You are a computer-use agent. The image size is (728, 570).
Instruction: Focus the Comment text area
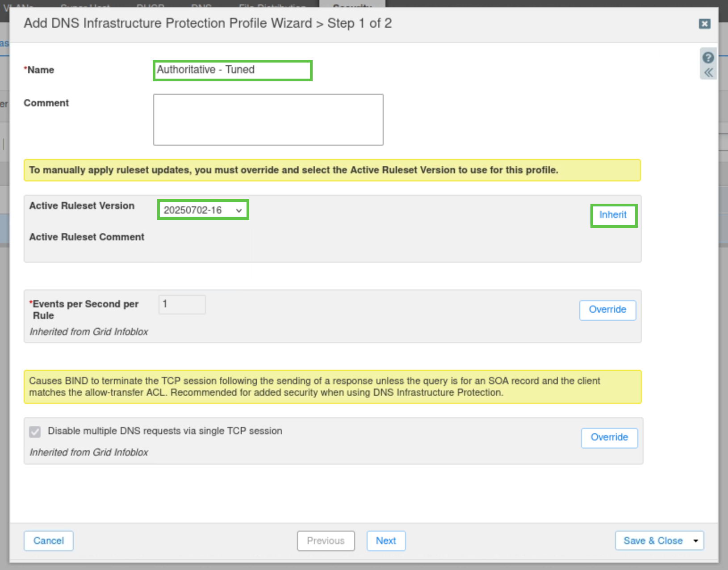[x=268, y=119]
